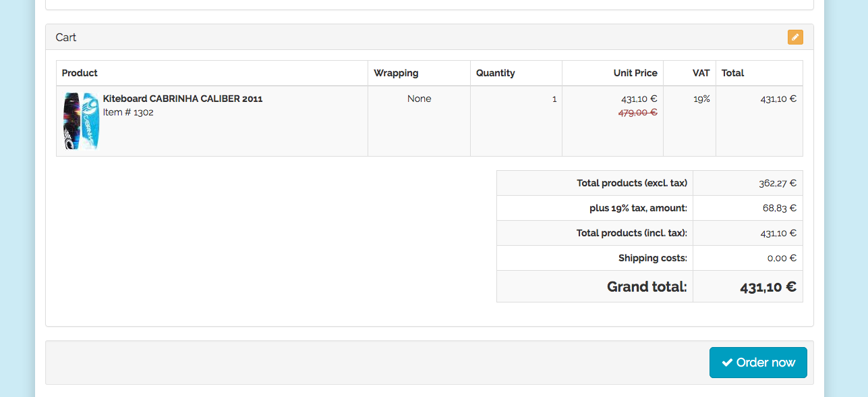Click the Cart panel heading
Screen dimensions: 868x397
click(x=66, y=37)
